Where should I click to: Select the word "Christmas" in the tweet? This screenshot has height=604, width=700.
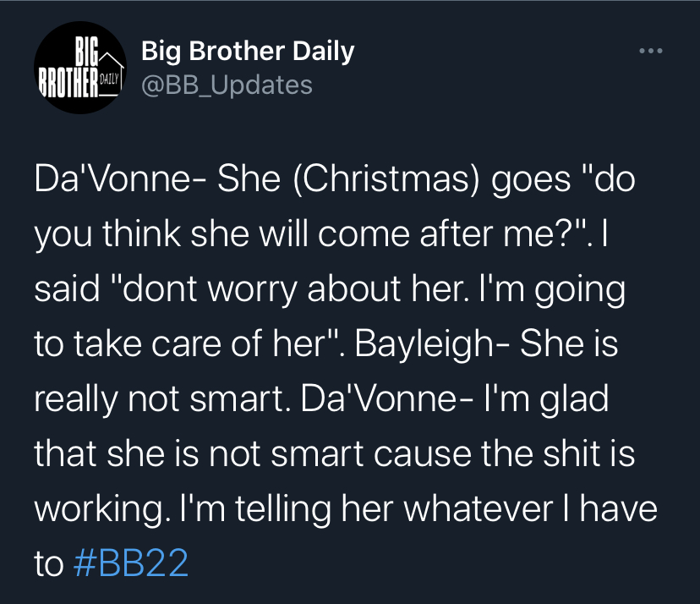click(386, 179)
